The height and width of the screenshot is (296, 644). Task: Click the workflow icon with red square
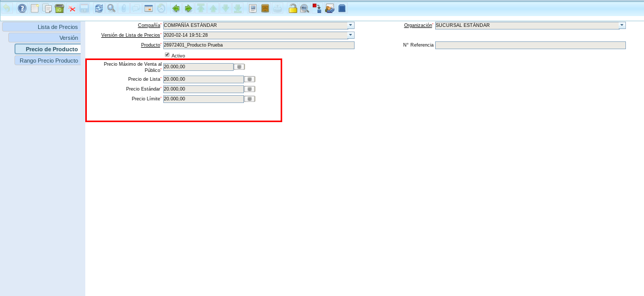tap(317, 8)
